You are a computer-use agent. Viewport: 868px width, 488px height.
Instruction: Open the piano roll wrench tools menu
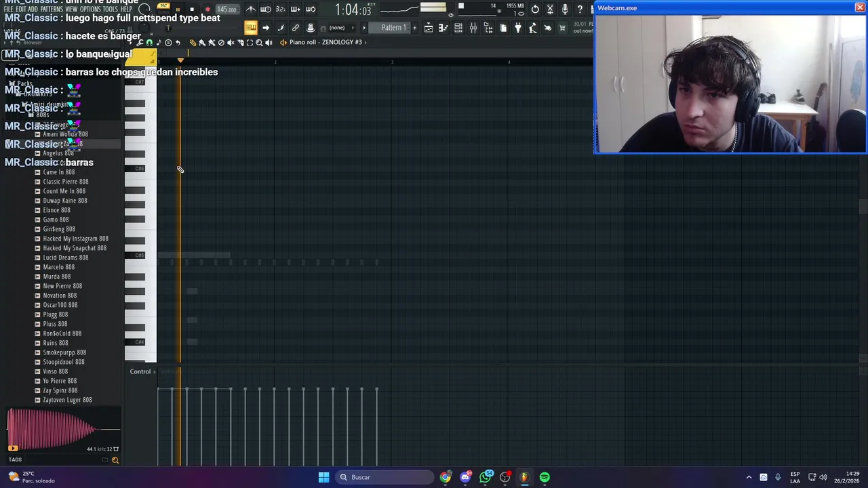click(140, 42)
